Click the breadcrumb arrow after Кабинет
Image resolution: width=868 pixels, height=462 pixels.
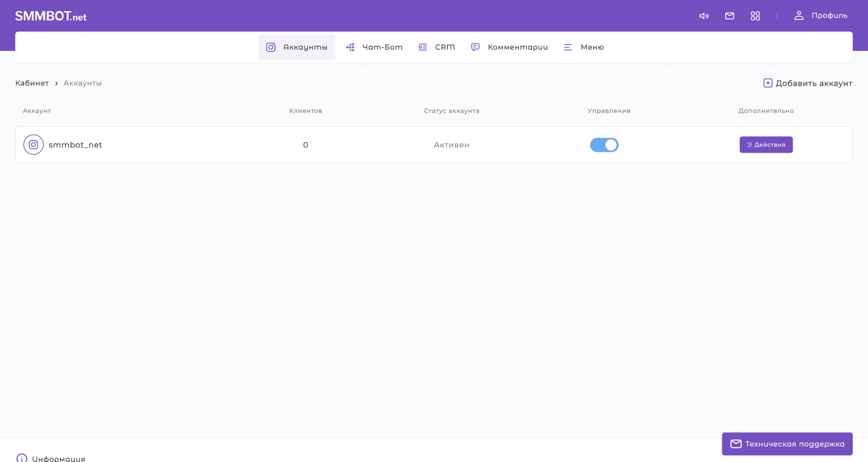[x=56, y=83]
